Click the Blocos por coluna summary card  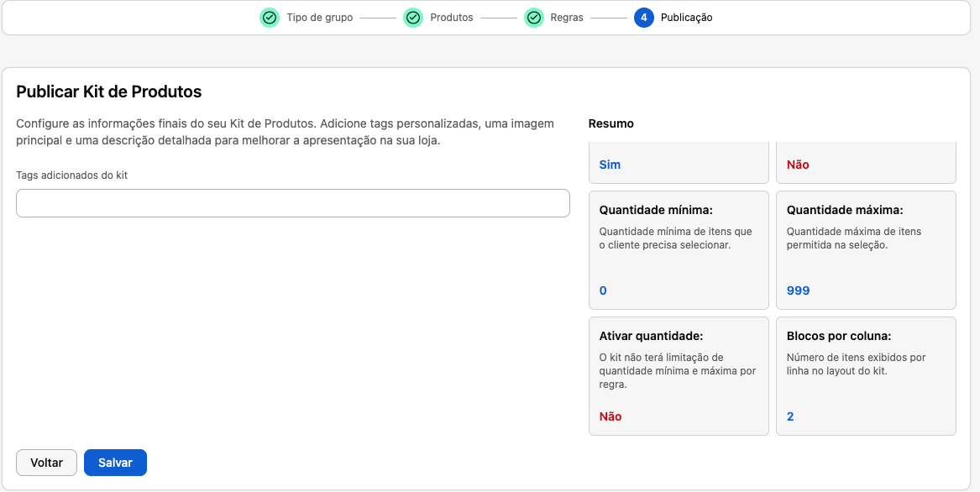[x=867, y=376]
